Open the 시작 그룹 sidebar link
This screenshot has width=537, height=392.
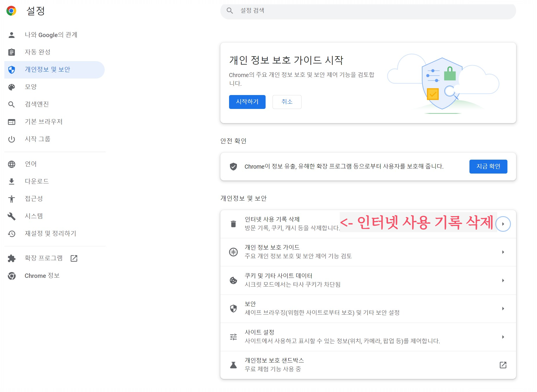(55, 139)
